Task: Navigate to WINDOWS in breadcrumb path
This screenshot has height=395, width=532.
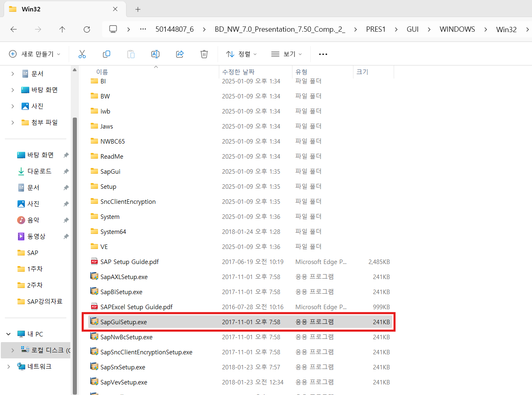Action: [x=457, y=29]
